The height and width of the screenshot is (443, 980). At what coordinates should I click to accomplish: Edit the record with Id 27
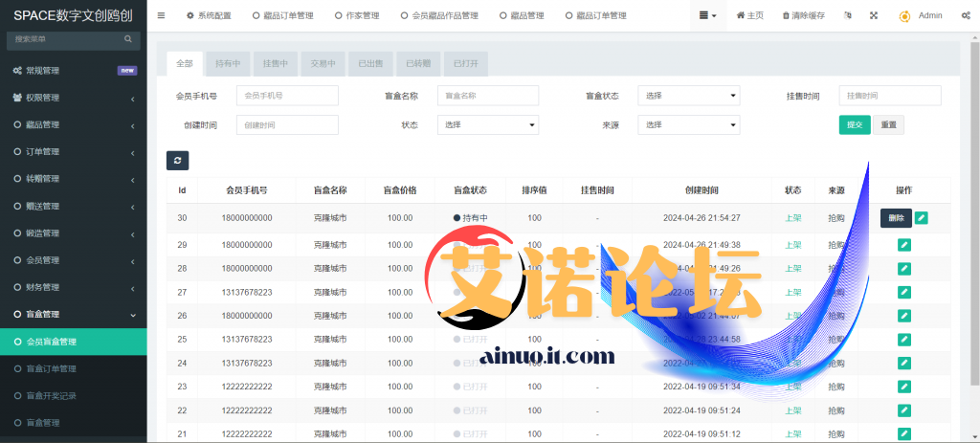903,293
